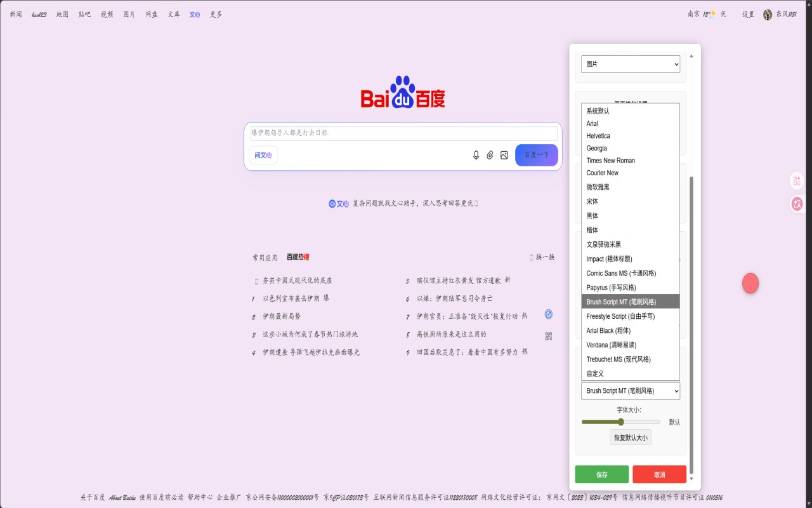
Task: Click 使用百度前必读 footer link
Action: (x=162, y=497)
